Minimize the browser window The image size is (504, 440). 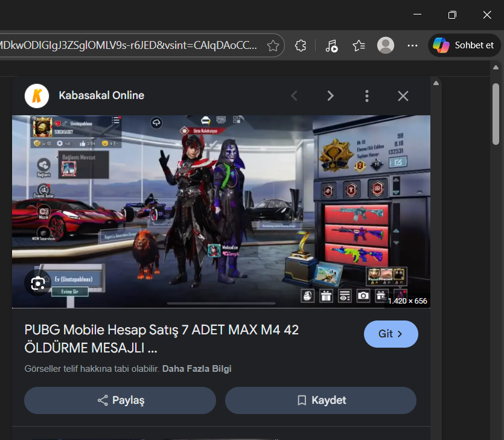point(417,14)
